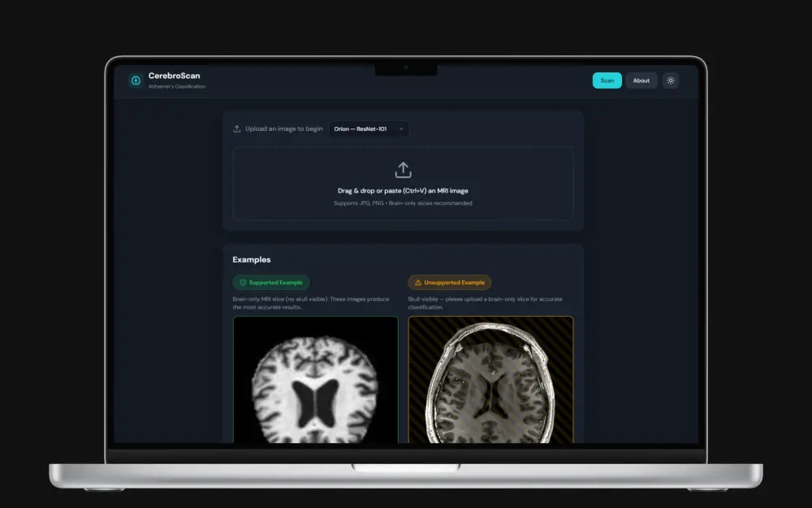Toggle light mode with the theme switcher
This screenshot has height=508, width=812.
click(670, 80)
